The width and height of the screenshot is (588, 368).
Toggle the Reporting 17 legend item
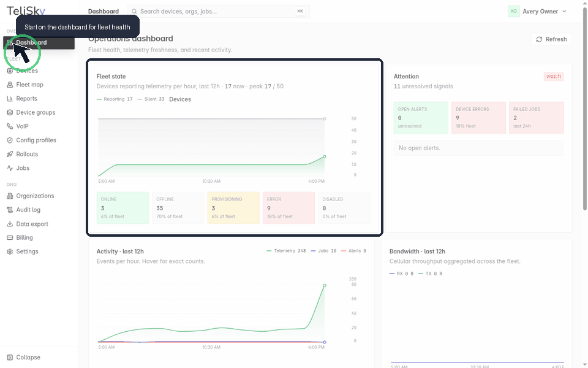115,99
